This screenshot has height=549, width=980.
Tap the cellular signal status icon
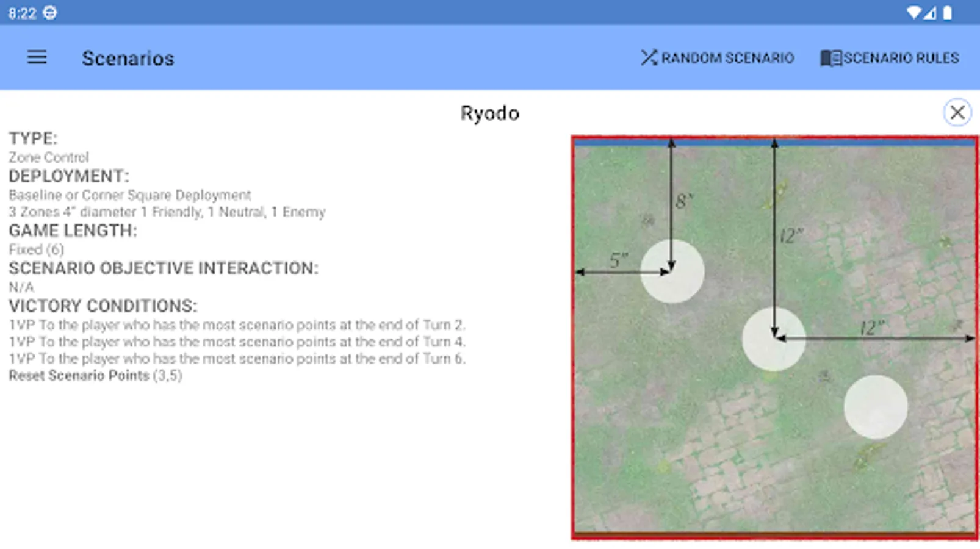pyautogui.click(x=929, y=12)
